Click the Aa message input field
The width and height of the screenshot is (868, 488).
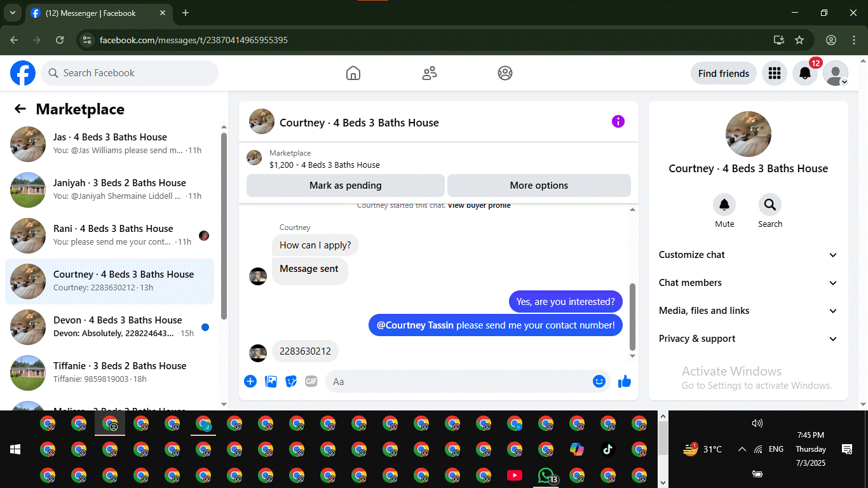point(467,381)
